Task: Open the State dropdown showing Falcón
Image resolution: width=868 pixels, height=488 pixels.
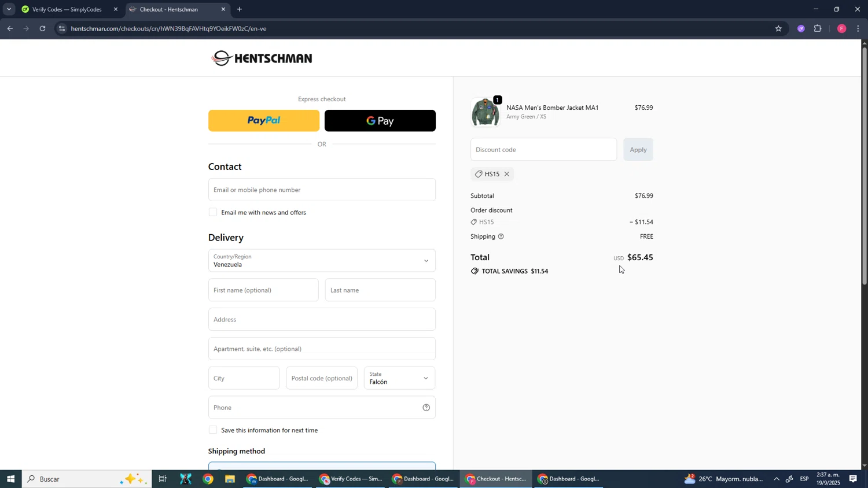Action: click(x=400, y=378)
